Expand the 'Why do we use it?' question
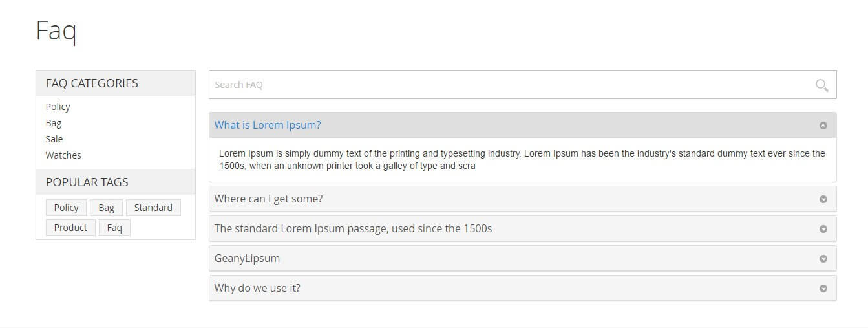Viewport: 868px width, 328px height. point(257,288)
